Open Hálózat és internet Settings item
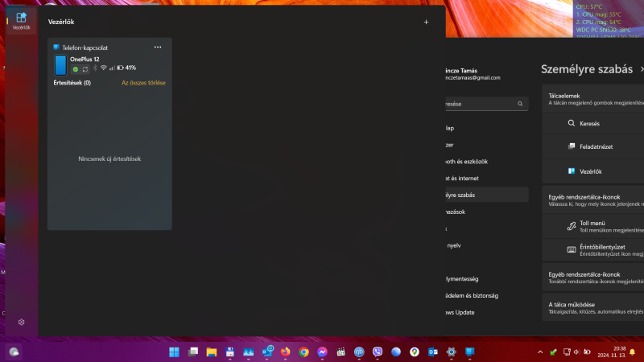644x362 pixels. point(487,178)
